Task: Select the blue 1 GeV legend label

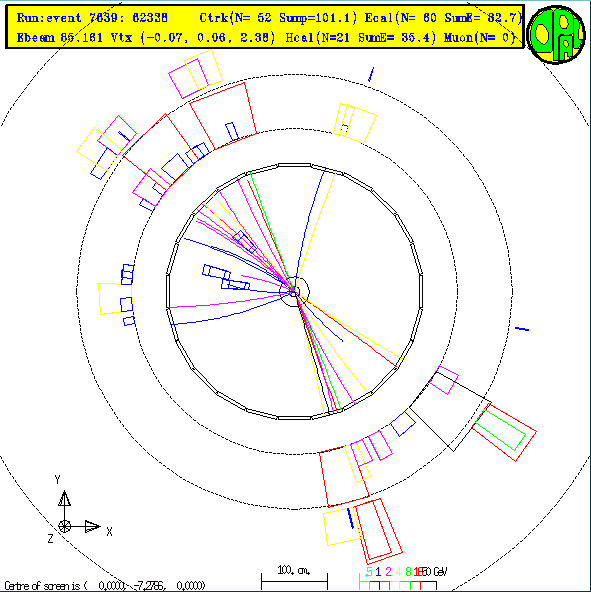Action: [378, 572]
